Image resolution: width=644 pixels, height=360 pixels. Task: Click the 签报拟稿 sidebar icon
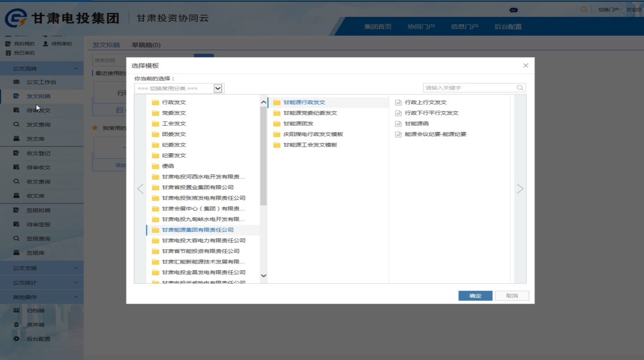click(x=17, y=210)
